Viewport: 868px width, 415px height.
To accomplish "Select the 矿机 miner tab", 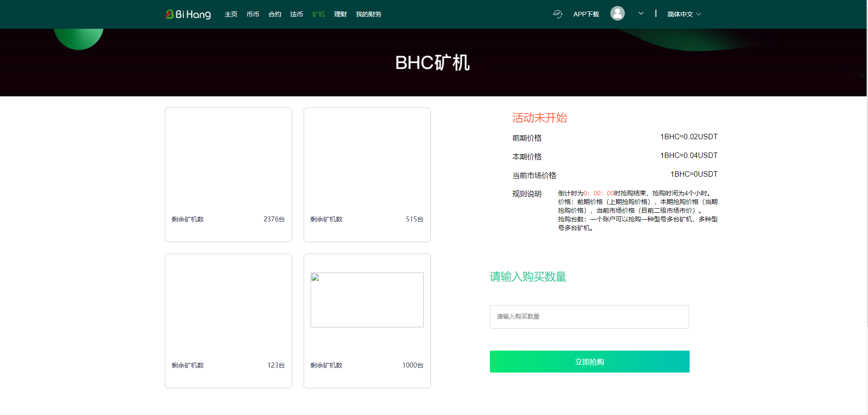I will [x=318, y=14].
